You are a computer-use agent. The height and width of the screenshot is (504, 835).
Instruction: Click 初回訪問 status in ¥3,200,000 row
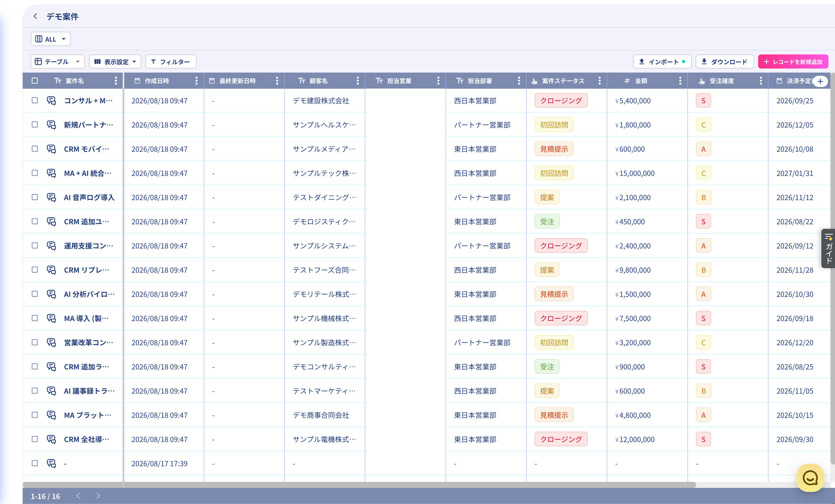point(554,343)
